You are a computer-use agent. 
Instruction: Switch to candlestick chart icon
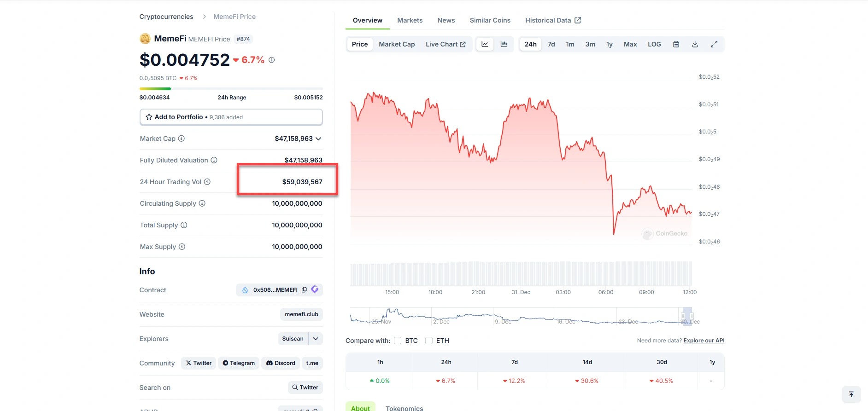[504, 44]
